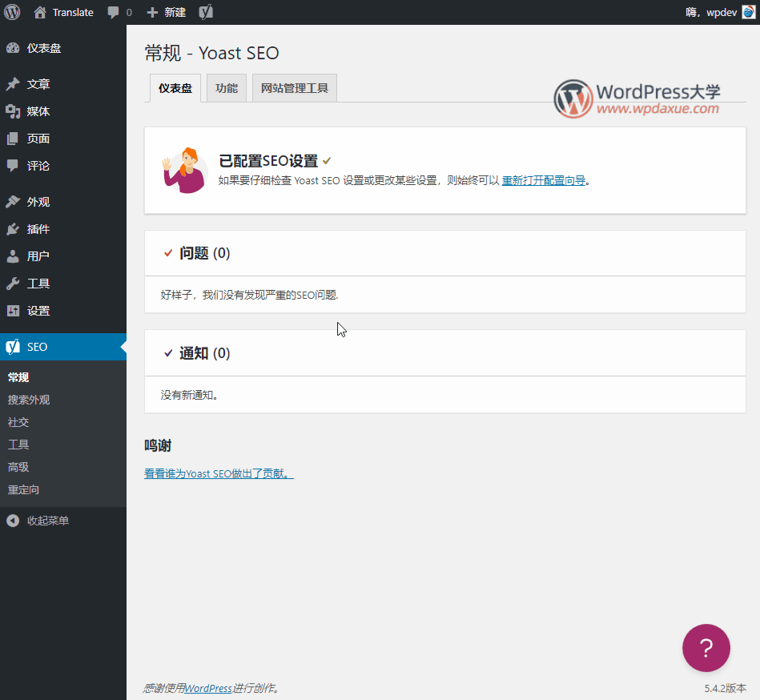The width and height of the screenshot is (760, 700).
Task: Click the 仪表盘 dashboard gauge icon in sidebar
Action: pyautogui.click(x=13, y=48)
